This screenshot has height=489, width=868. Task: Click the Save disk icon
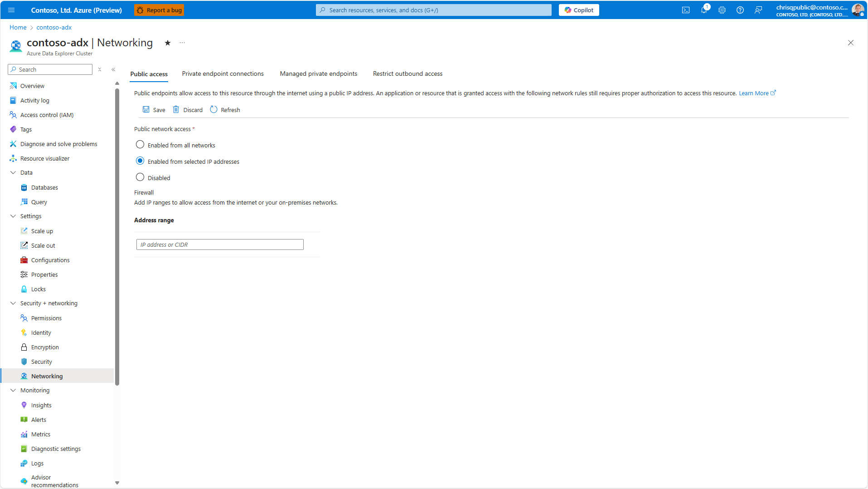click(146, 110)
